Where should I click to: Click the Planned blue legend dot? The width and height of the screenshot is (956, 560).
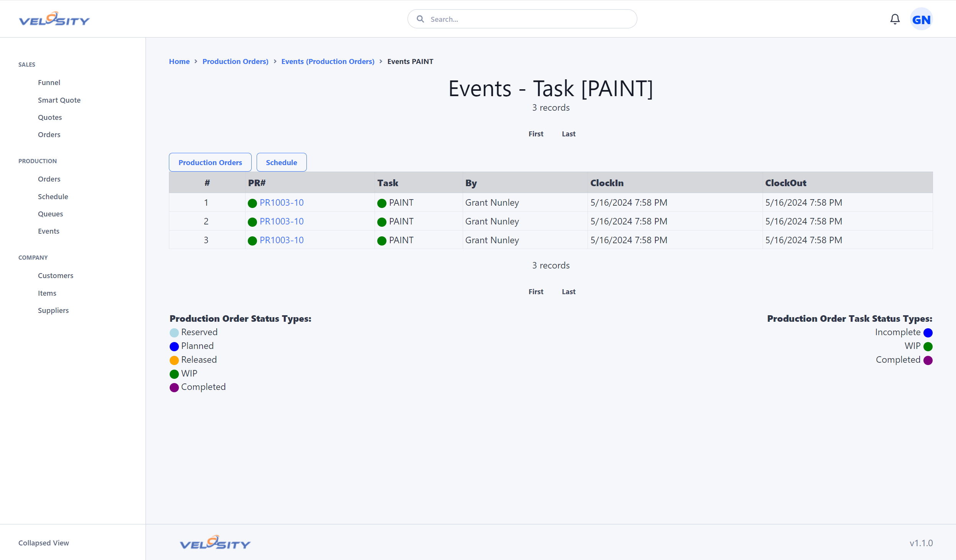(x=174, y=346)
